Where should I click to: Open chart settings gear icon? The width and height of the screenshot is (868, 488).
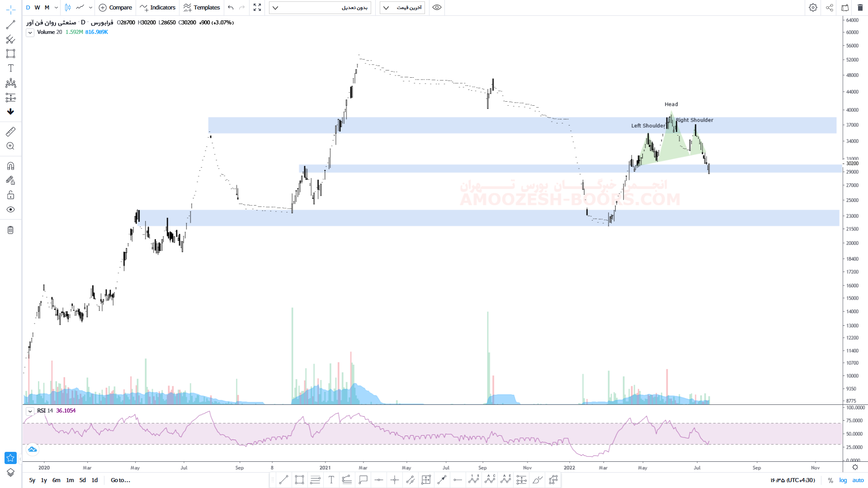(x=813, y=7)
